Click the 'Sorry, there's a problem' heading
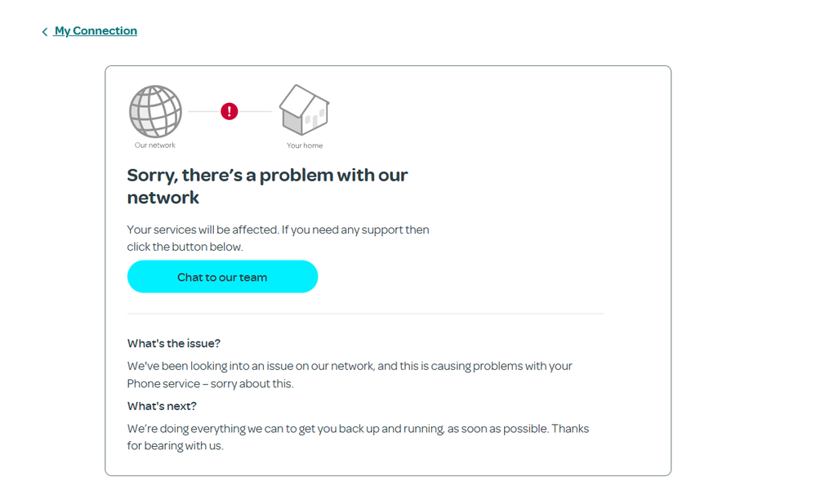Screen dimensions: 816x504 click(267, 176)
